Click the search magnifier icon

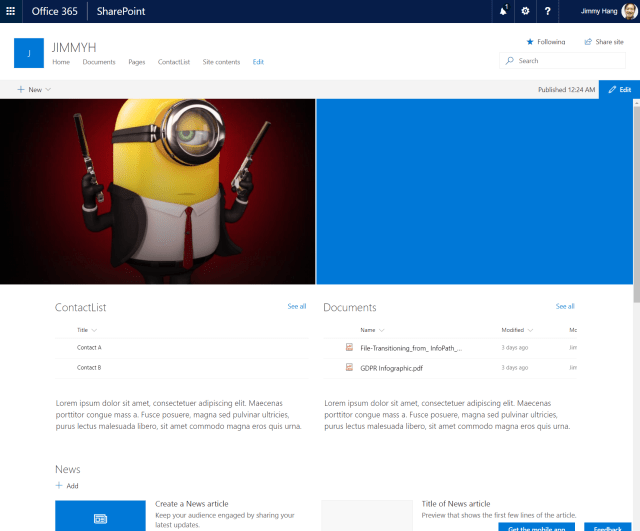[509, 61]
